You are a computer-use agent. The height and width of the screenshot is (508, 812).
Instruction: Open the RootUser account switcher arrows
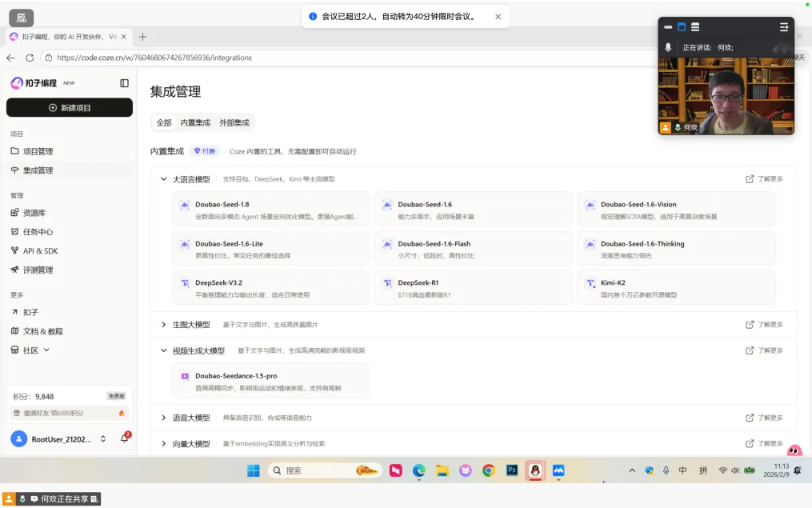coord(103,439)
